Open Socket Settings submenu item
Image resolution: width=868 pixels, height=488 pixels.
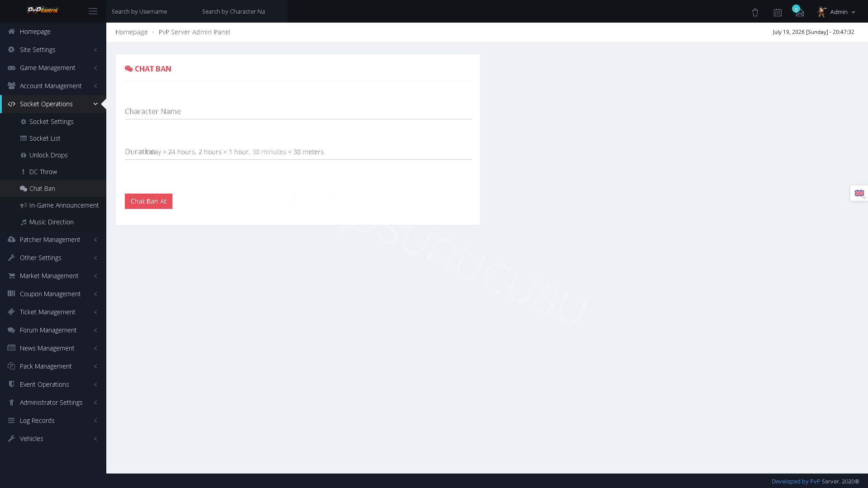click(53, 122)
